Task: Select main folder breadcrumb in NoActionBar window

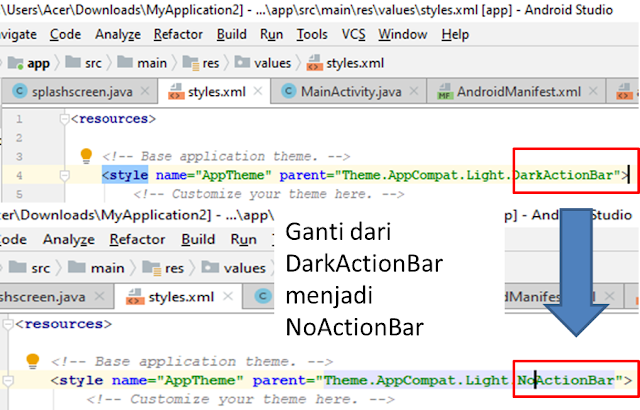Action: 96,268
